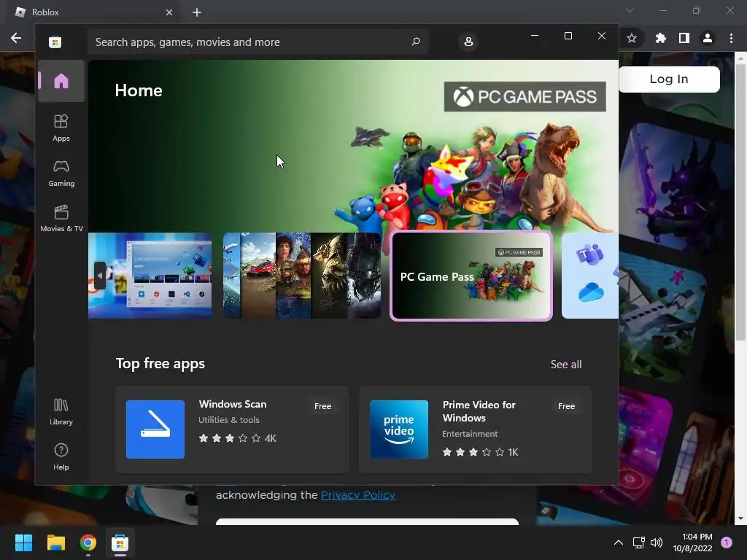This screenshot has width=747, height=560.
Task: Open Chrome three-dot menu
Action: (x=731, y=38)
